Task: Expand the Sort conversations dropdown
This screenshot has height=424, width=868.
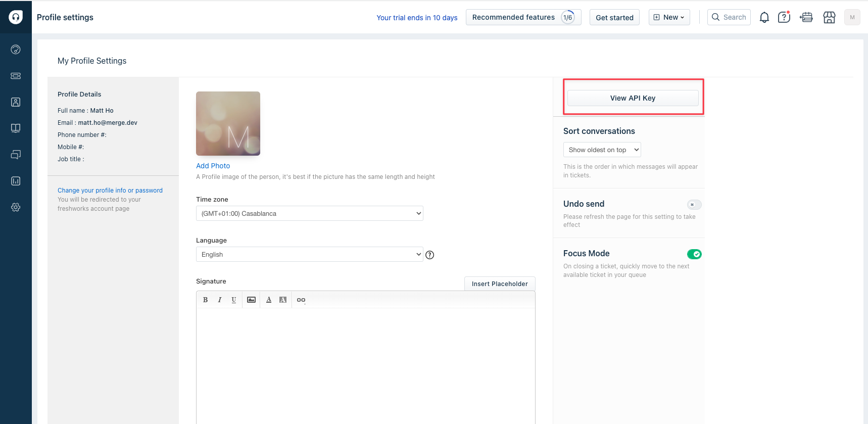Action: 602,150
